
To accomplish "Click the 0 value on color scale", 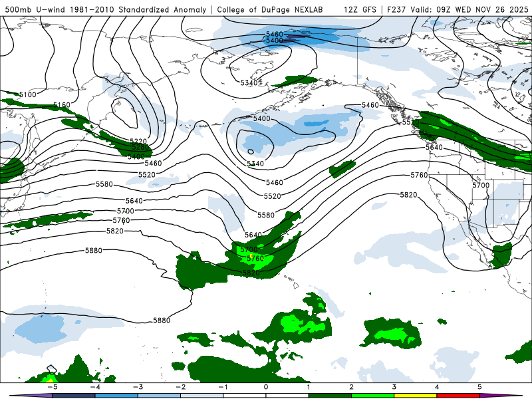I will coord(265,387).
